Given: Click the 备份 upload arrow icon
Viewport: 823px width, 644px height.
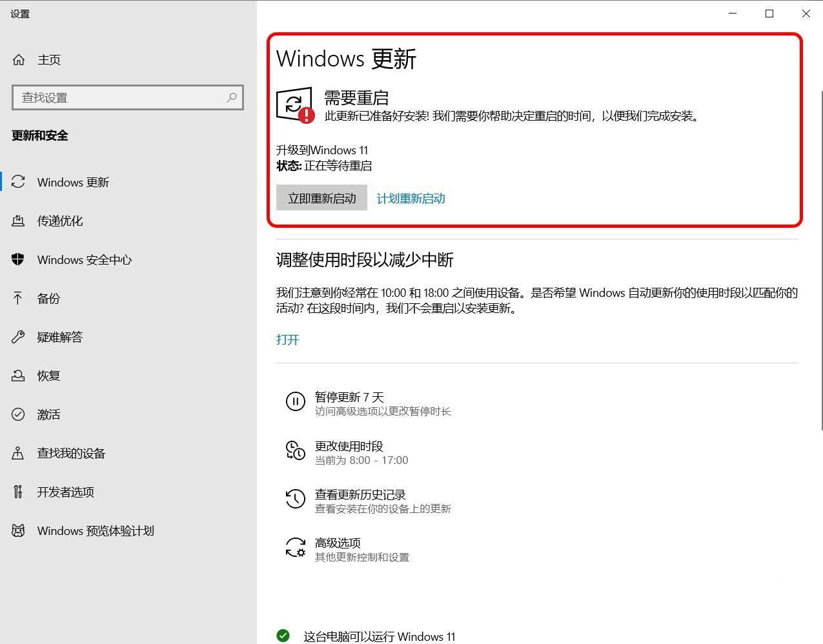Looking at the screenshot, I should (x=18, y=298).
